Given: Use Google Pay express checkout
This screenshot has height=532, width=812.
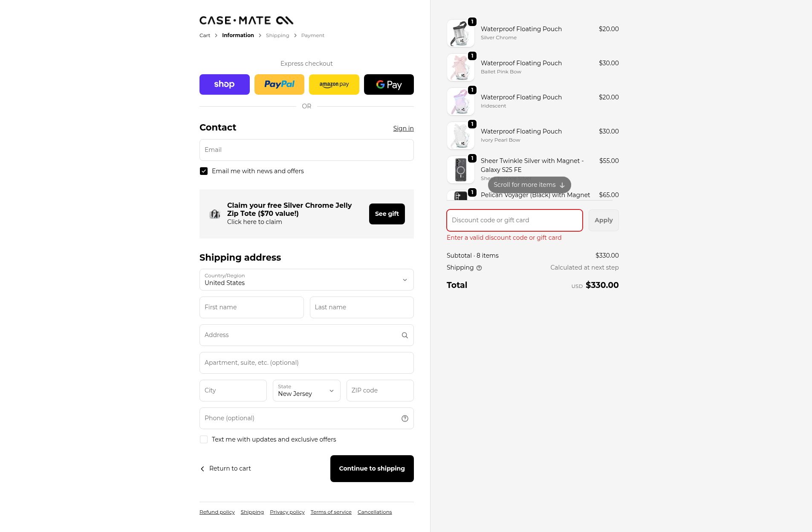Looking at the screenshot, I should 389,84.
